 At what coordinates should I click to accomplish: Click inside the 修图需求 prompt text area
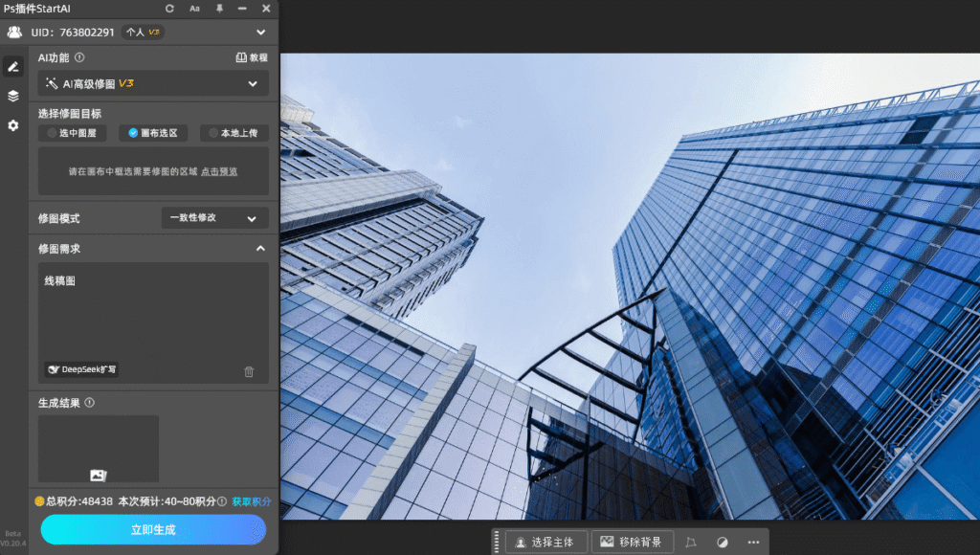click(x=153, y=316)
